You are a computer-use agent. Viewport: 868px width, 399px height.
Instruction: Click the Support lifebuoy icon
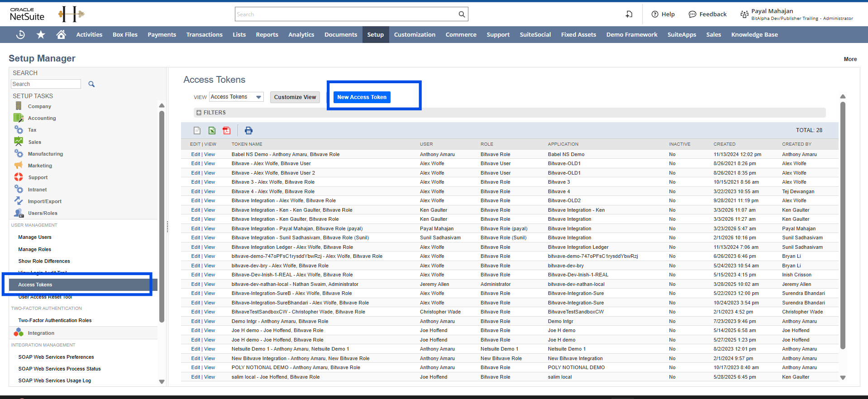pyautogui.click(x=19, y=177)
